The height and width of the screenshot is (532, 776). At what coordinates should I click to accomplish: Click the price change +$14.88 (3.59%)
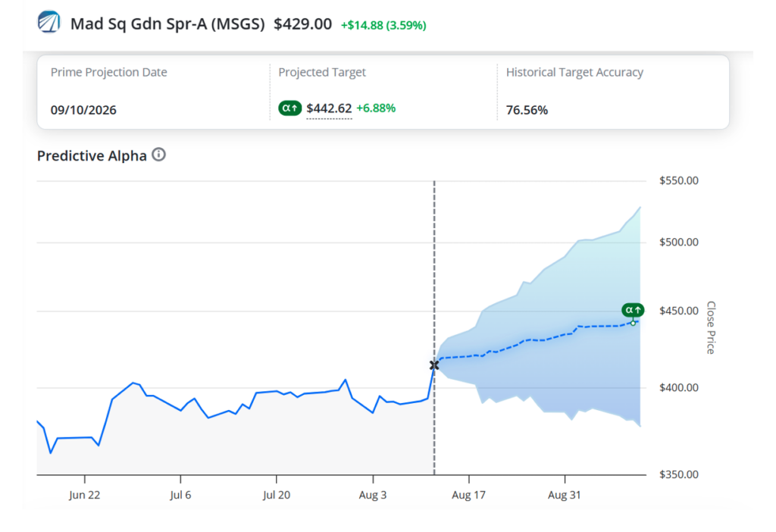click(383, 25)
